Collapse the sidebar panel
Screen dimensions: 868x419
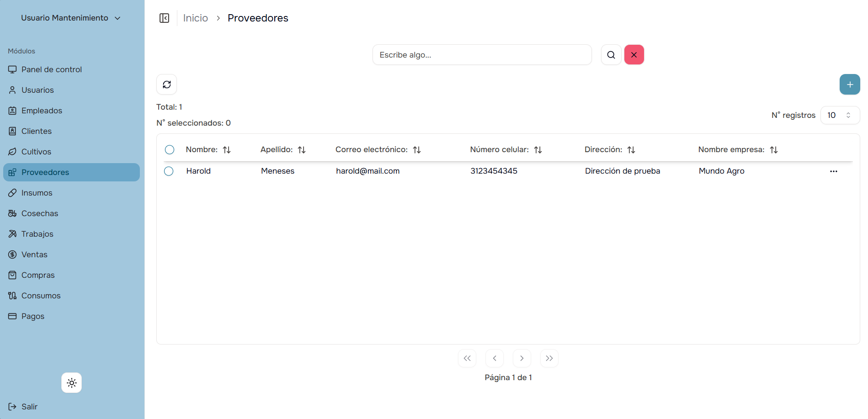pyautogui.click(x=164, y=18)
